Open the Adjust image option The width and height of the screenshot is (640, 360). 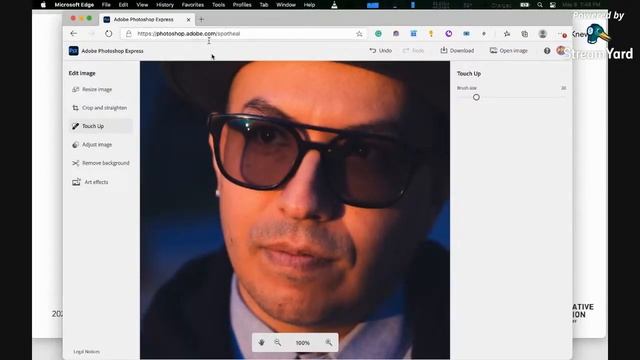pos(92,144)
